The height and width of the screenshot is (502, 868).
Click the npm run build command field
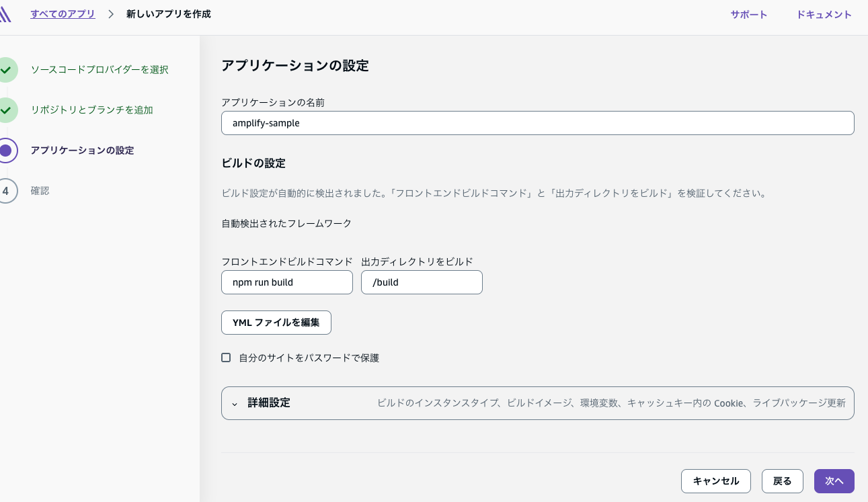(286, 282)
